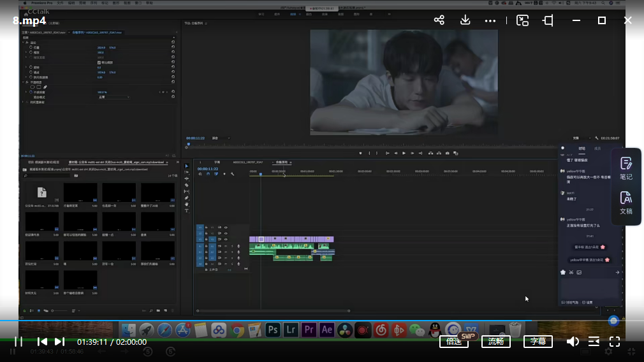Viewport: 644px width, 362px height.
Task: Select free draw bezier mask pen
Action: coord(45,87)
